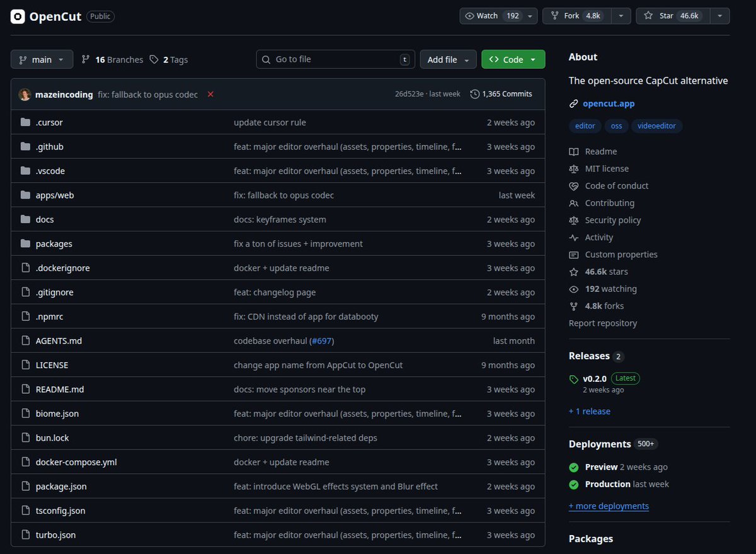Click the people icon beside Contributing
This screenshot has height=554, width=756.
tap(573, 203)
